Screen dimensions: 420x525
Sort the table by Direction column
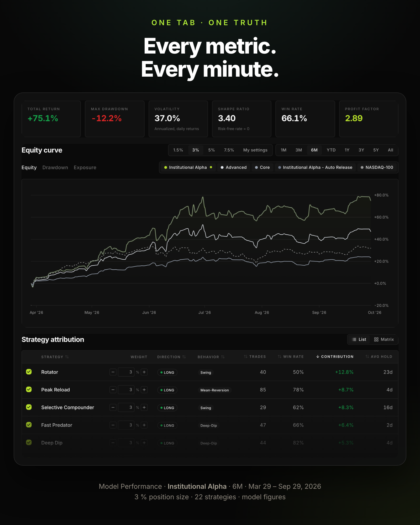point(171,357)
